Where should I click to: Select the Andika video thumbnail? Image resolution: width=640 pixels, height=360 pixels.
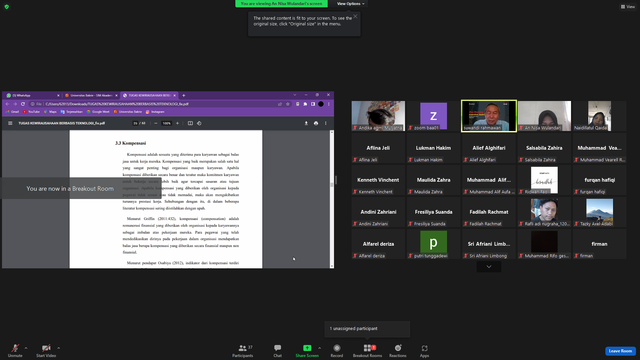coord(378,116)
